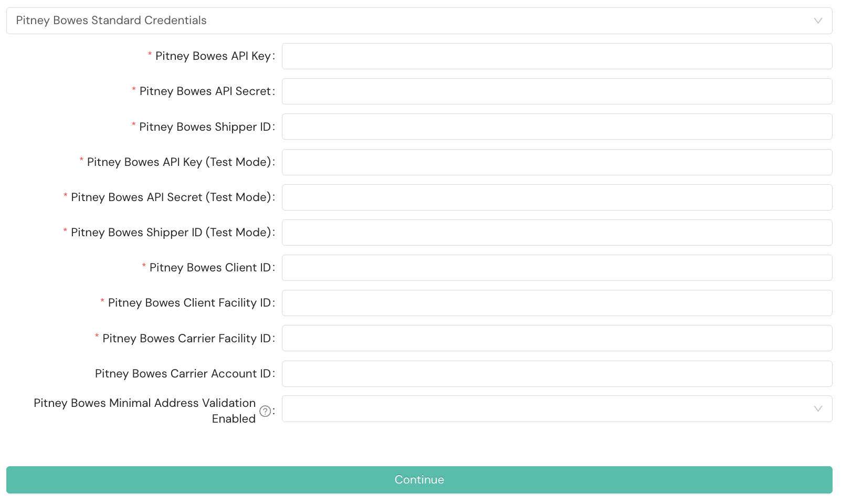Focus the API Secret (Test Mode) field

[557, 197]
